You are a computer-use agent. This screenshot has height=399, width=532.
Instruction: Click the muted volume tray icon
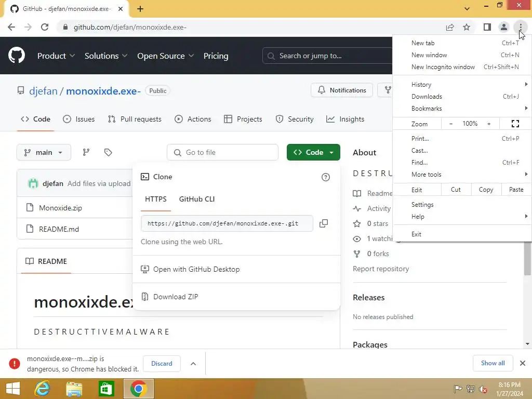[x=483, y=389]
